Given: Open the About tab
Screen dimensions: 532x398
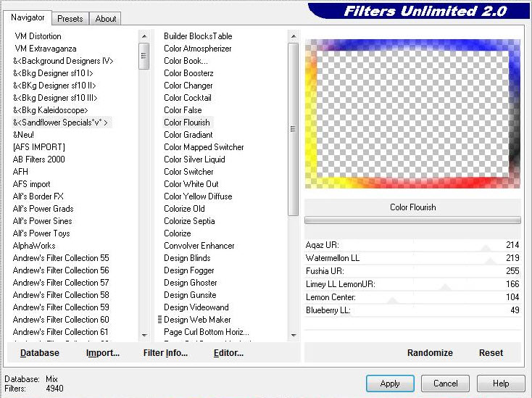Looking at the screenshot, I should (106, 19).
